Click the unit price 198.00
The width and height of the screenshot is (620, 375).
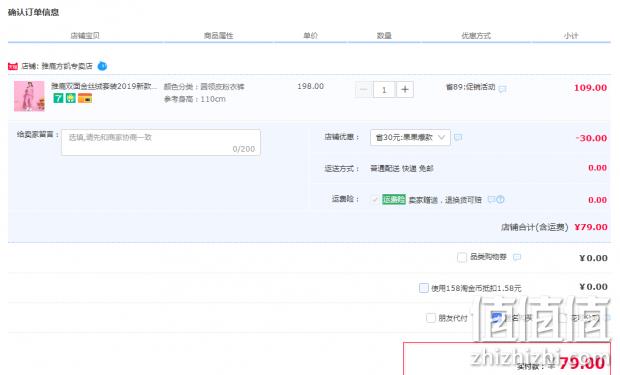coord(310,86)
